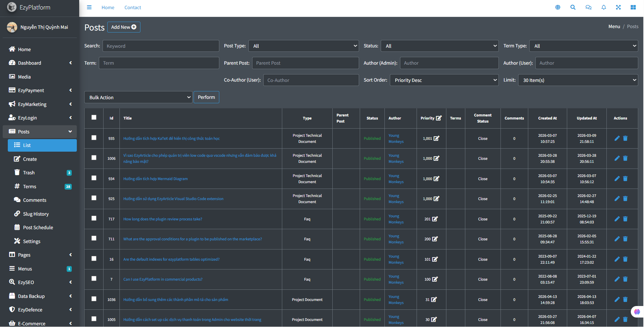Open the Post Type dropdown
This screenshot has width=644, height=327.
pos(304,46)
